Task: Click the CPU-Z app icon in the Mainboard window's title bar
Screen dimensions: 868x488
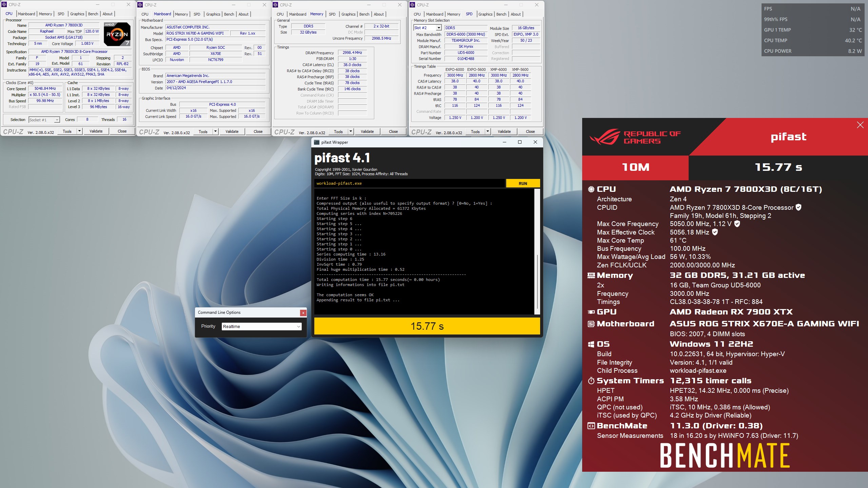Action: (140, 5)
